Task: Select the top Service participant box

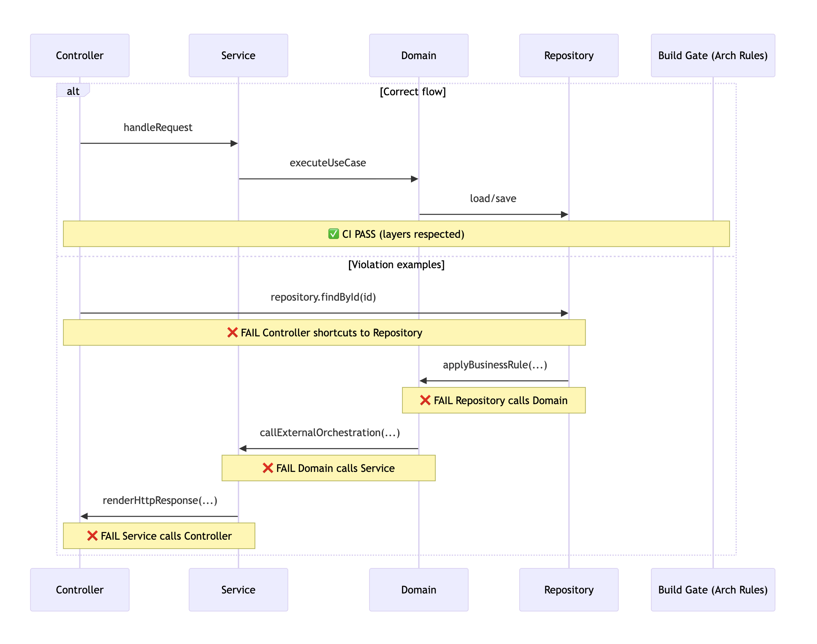Action: point(238,55)
